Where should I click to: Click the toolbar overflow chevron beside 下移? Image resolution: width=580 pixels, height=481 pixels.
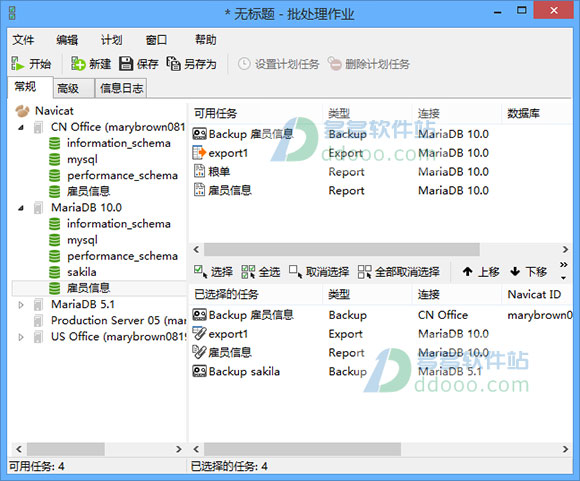point(563,265)
